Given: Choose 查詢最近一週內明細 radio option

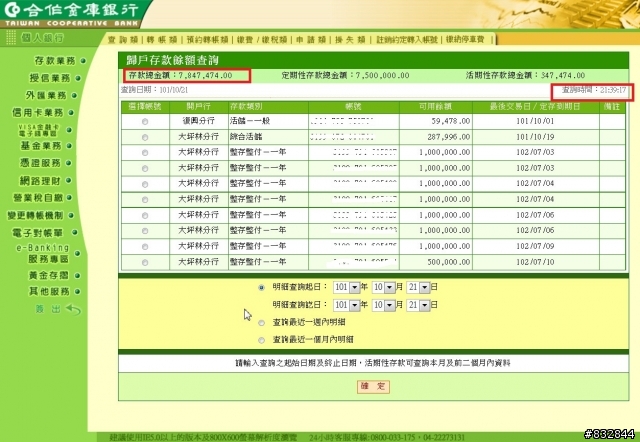Looking at the screenshot, I should click(261, 323).
